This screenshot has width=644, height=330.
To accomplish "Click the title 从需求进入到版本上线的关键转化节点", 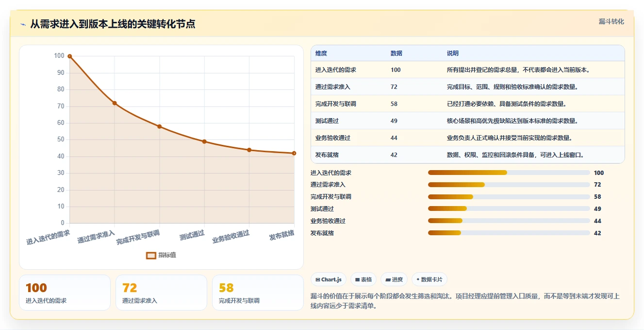I will (113, 24).
